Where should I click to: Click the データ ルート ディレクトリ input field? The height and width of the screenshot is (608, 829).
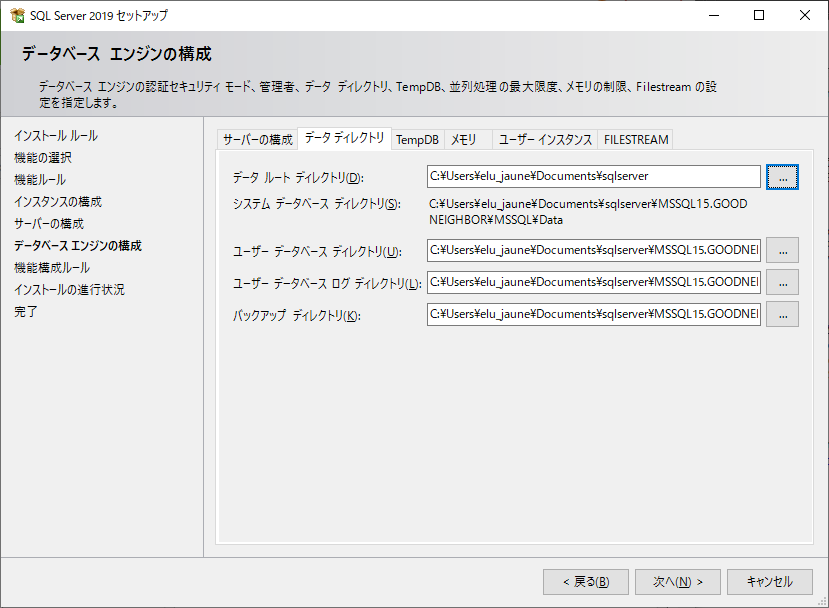coord(594,177)
